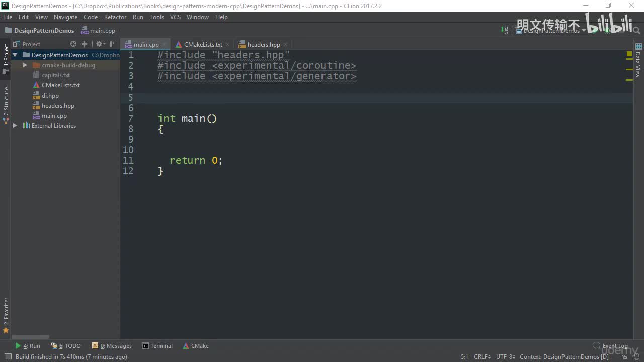Open the Tools menu
The height and width of the screenshot is (362, 644).
[156, 17]
